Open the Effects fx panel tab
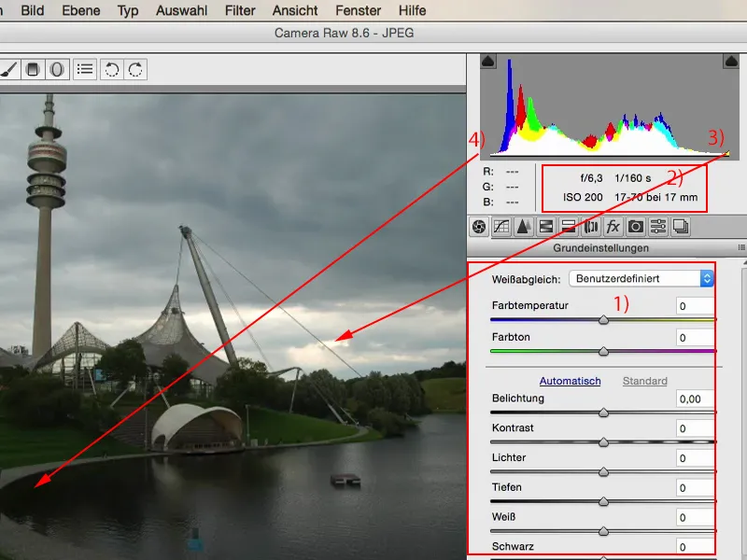The image size is (747, 560). (613, 227)
